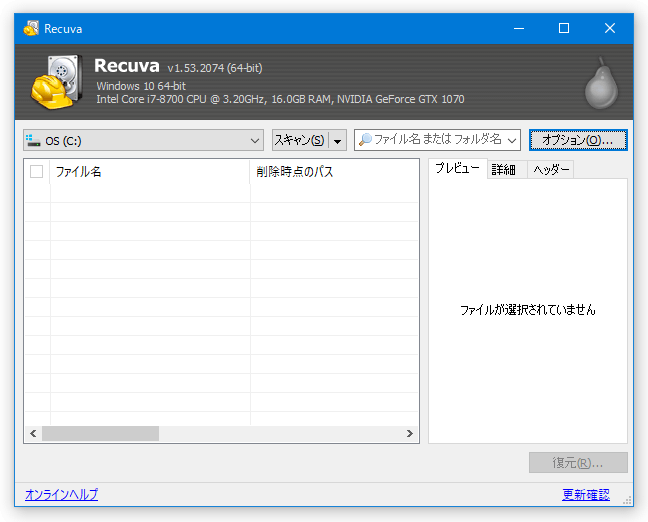
Task: Maximize the Recuva window
Action: click(x=564, y=29)
